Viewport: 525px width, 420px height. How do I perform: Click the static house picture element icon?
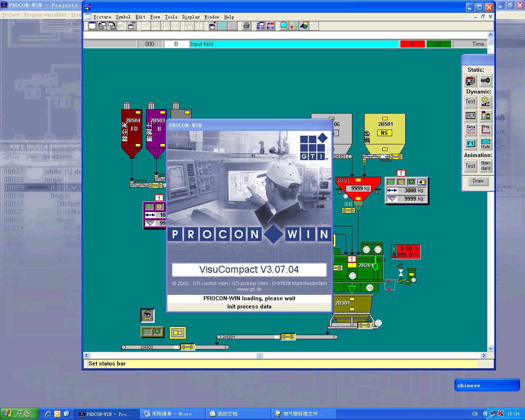(470, 81)
